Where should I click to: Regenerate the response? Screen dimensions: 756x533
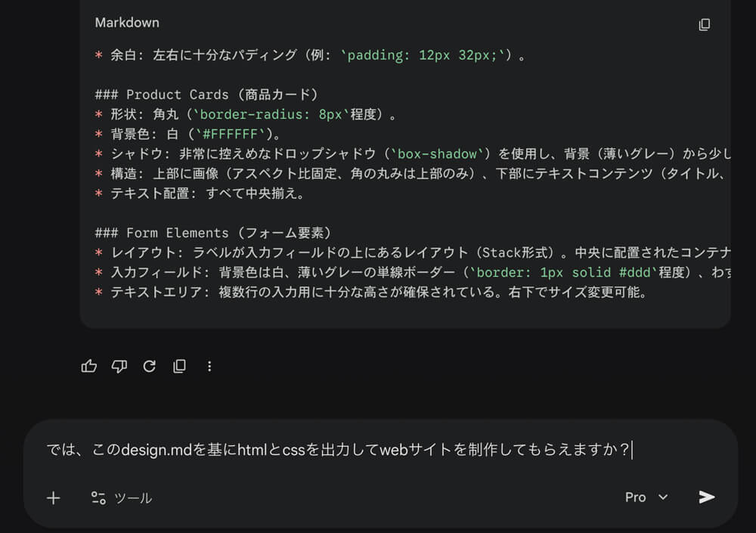(149, 367)
